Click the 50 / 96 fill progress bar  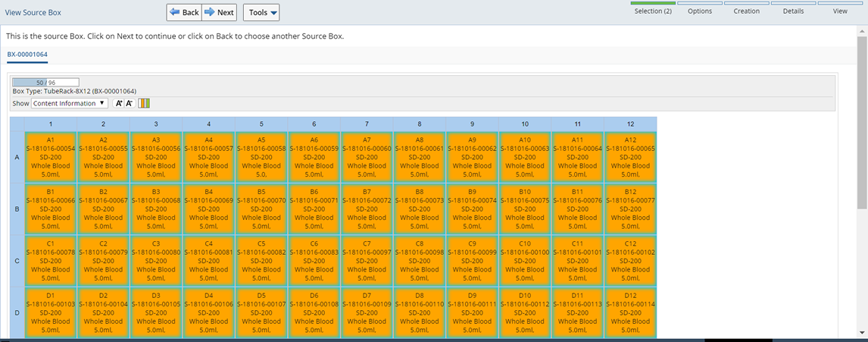pyautogui.click(x=46, y=82)
